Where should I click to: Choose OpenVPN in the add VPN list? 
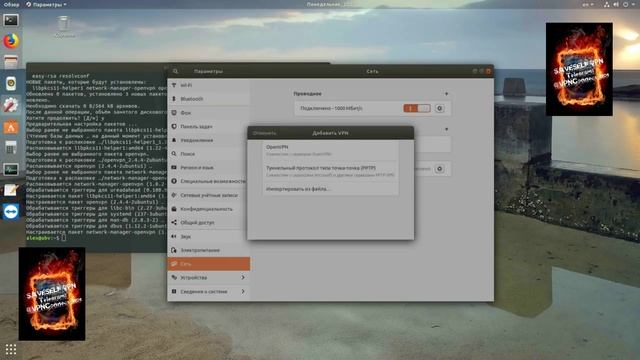click(x=331, y=150)
